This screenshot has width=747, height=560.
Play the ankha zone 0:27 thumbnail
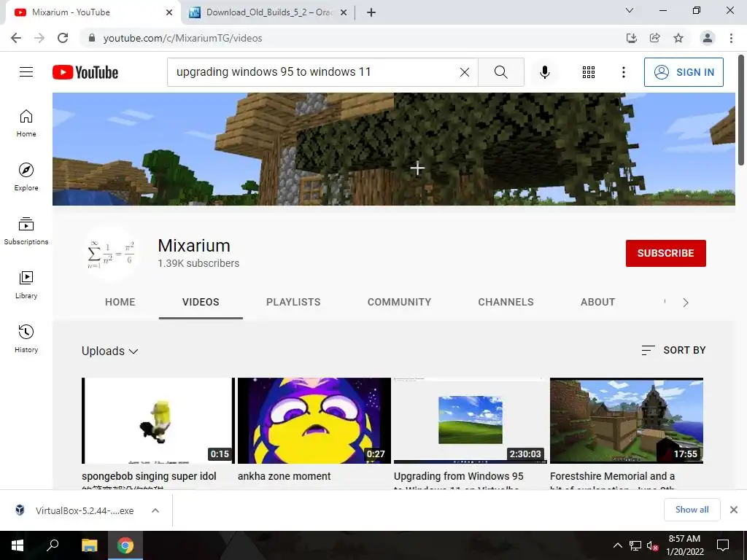[314, 421]
